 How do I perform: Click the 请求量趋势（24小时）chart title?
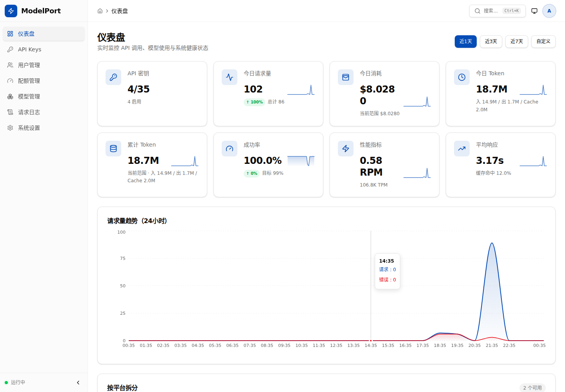click(x=137, y=221)
